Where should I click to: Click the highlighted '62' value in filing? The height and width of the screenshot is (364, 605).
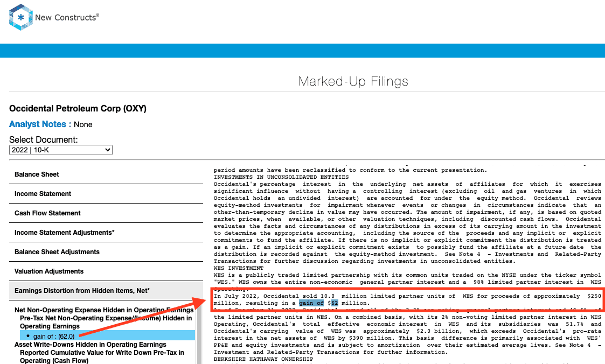point(334,303)
